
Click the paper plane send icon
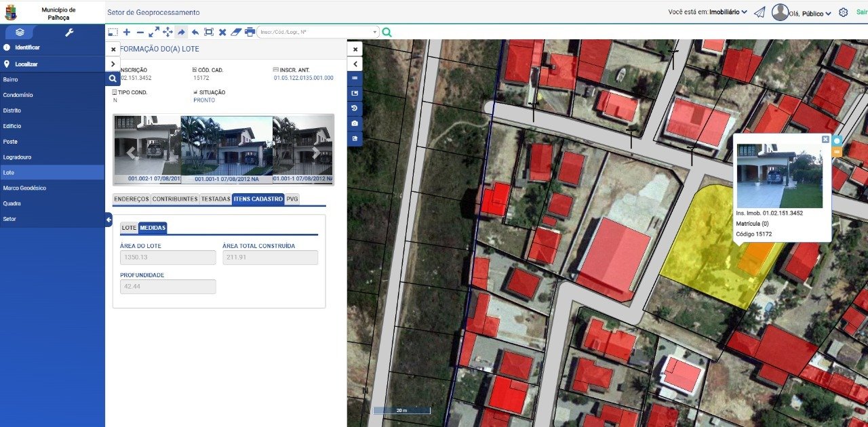pos(759,12)
